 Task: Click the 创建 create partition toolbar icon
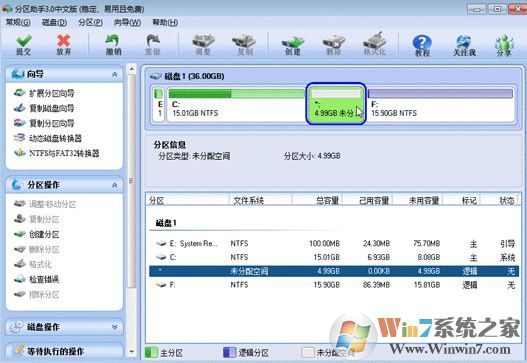point(293,44)
